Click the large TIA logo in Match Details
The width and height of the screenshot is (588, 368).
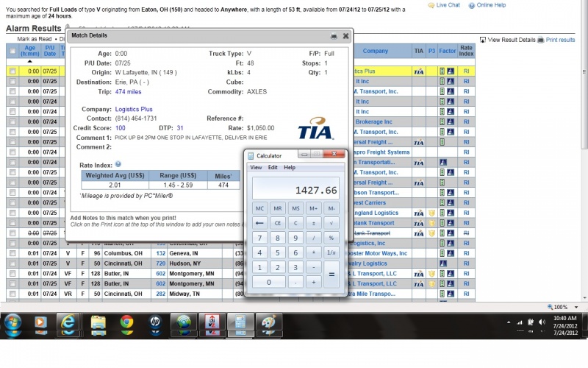316,128
